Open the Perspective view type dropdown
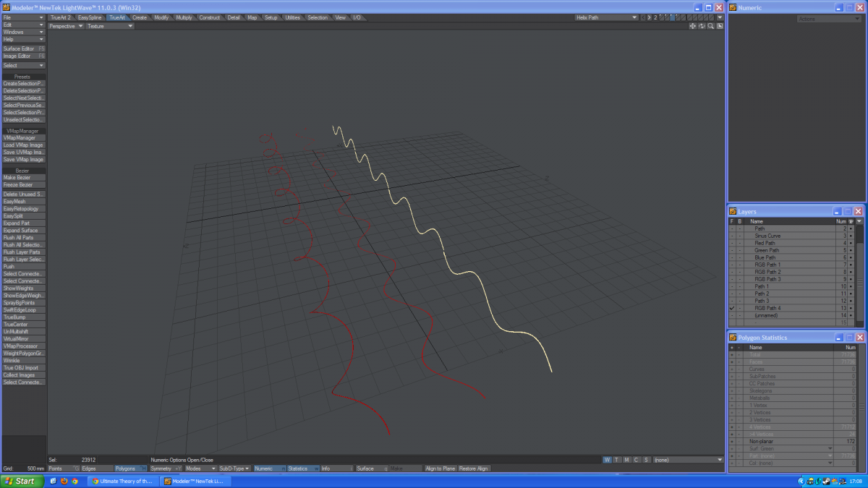 pyautogui.click(x=67, y=26)
